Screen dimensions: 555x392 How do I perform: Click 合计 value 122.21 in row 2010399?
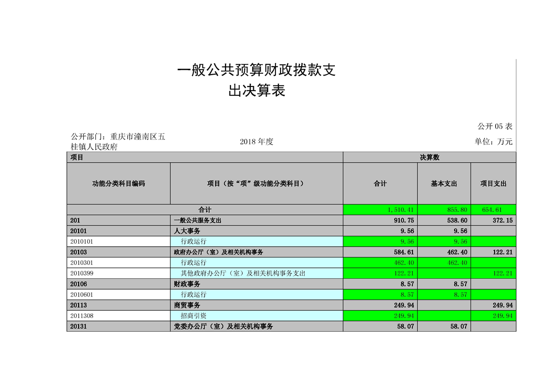[404, 273]
